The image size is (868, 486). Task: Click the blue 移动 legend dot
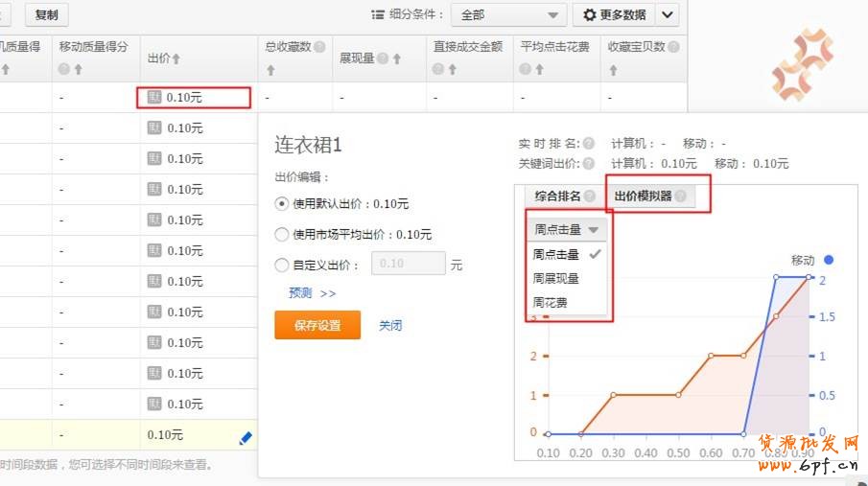click(x=829, y=260)
